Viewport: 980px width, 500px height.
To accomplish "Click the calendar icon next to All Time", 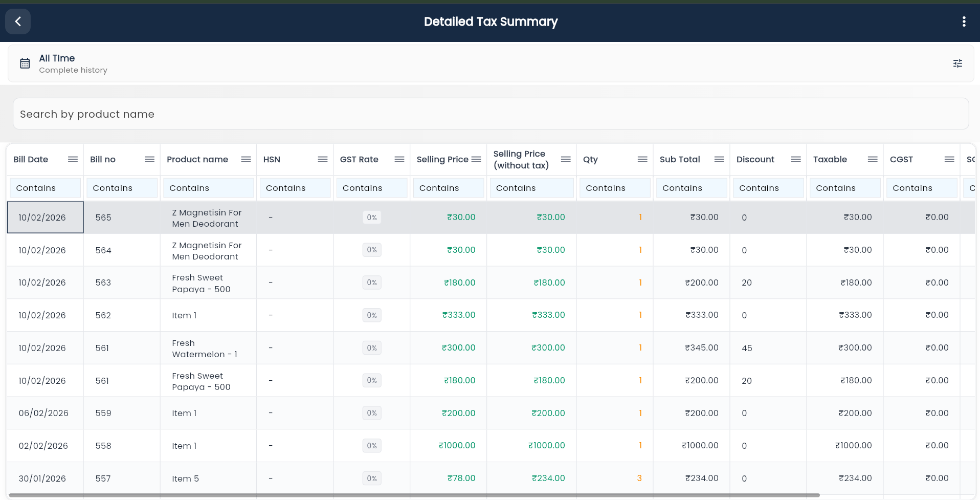I will (25, 63).
